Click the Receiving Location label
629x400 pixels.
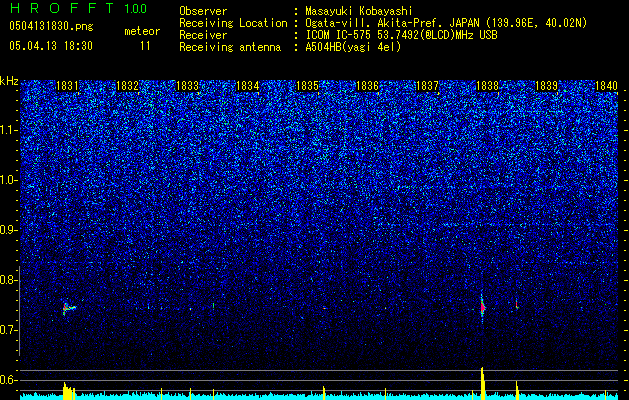tap(233, 23)
